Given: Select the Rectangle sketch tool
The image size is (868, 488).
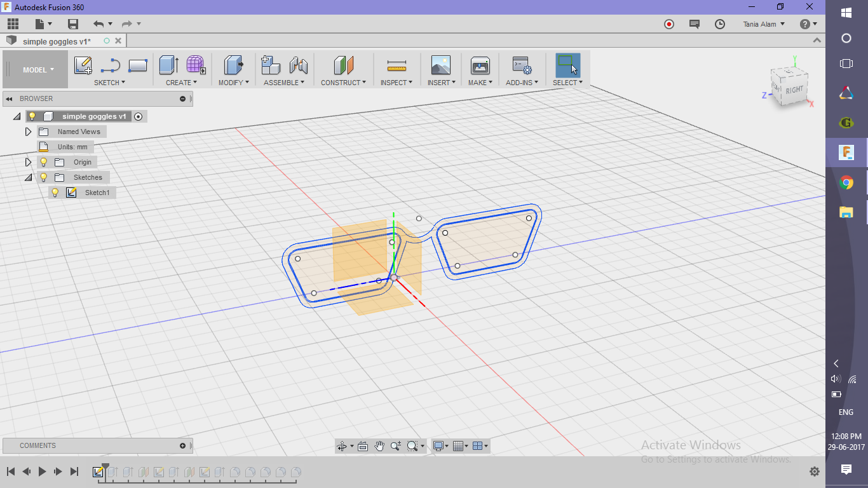Looking at the screenshot, I should tap(138, 65).
